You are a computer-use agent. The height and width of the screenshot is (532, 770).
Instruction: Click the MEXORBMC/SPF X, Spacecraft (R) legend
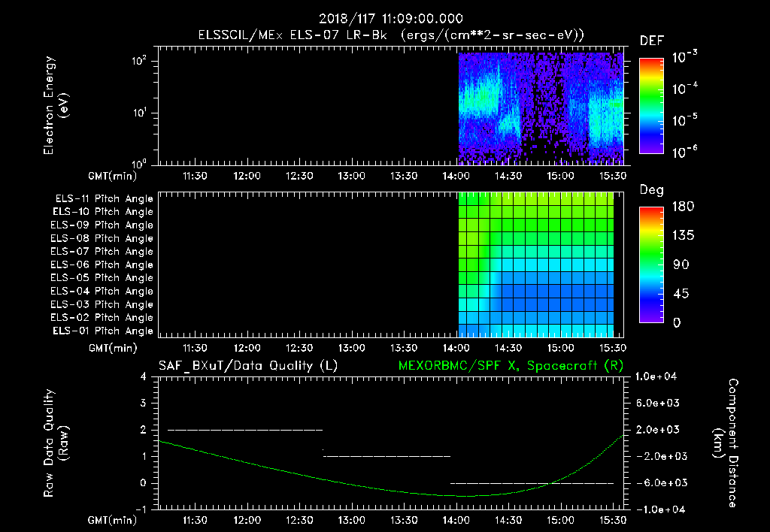[511, 366]
